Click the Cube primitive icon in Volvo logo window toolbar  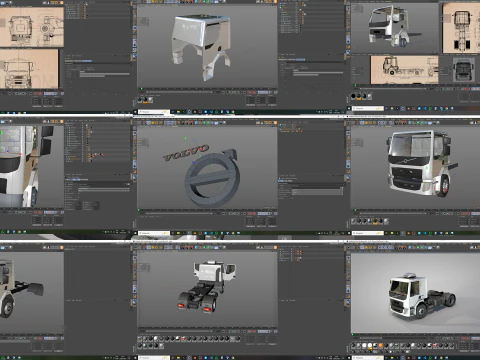[196, 123]
